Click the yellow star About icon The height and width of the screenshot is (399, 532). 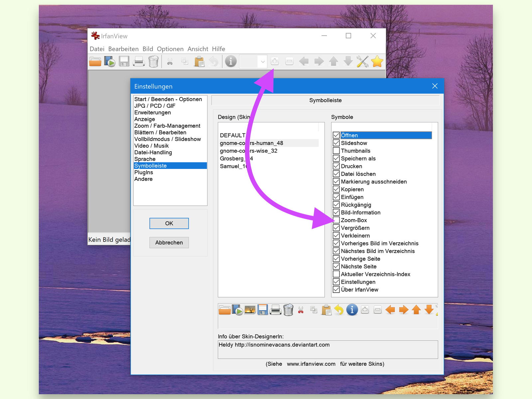pyautogui.click(x=377, y=62)
